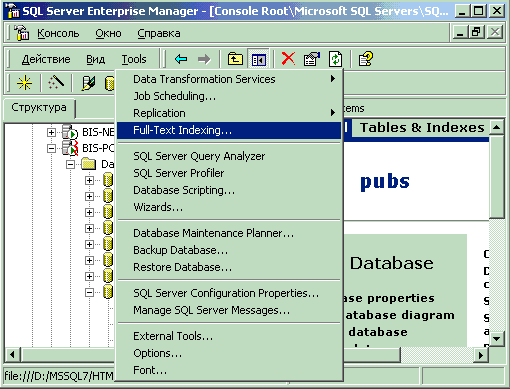Screen dimensions: 510x389
Task: Select Backup Database... menu item
Action: [229, 250]
